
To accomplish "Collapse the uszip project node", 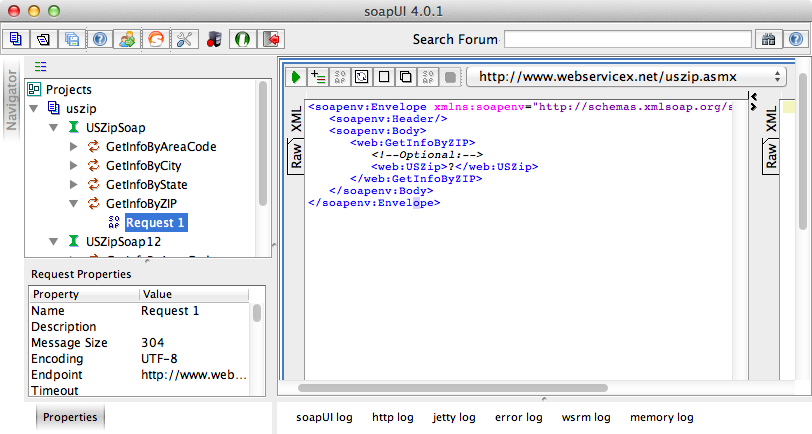I will 34,109.
